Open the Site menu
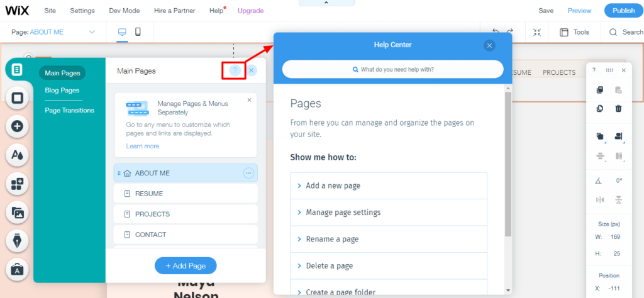Image resolution: width=644 pixels, height=298 pixels. (50, 11)
